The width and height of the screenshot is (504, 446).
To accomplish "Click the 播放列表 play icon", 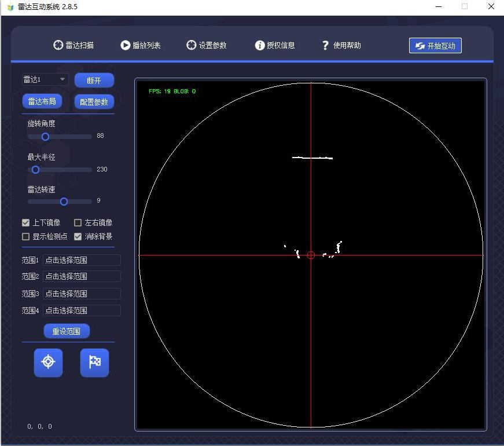I will pyautogui.click(x=126, y=45).
